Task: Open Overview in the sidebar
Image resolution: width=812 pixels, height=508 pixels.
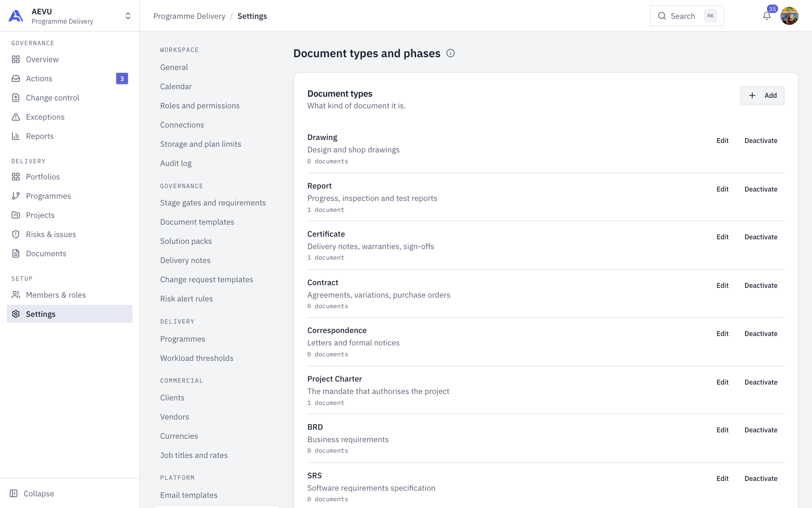Action: tap(70, 59)
